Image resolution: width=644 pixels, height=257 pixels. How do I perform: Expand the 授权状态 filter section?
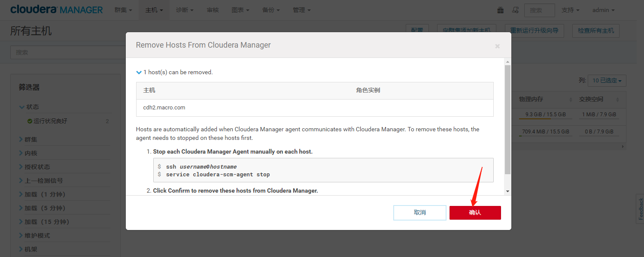[x=35, y=167]
